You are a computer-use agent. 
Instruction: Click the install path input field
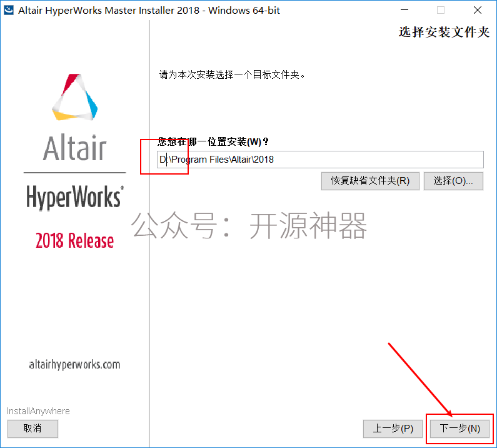point(320,160)
